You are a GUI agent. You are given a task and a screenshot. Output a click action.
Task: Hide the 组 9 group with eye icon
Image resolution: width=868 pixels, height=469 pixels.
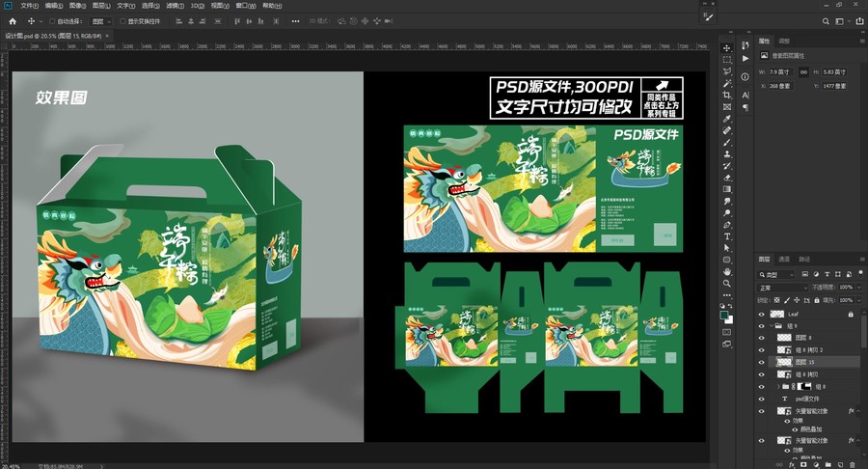(x=761, y=326)
